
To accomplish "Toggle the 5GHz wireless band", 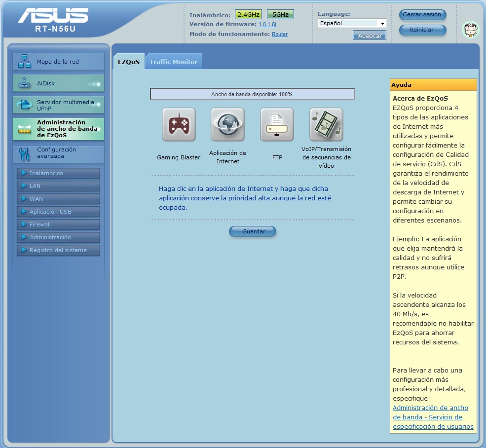I will coord(280,15).
